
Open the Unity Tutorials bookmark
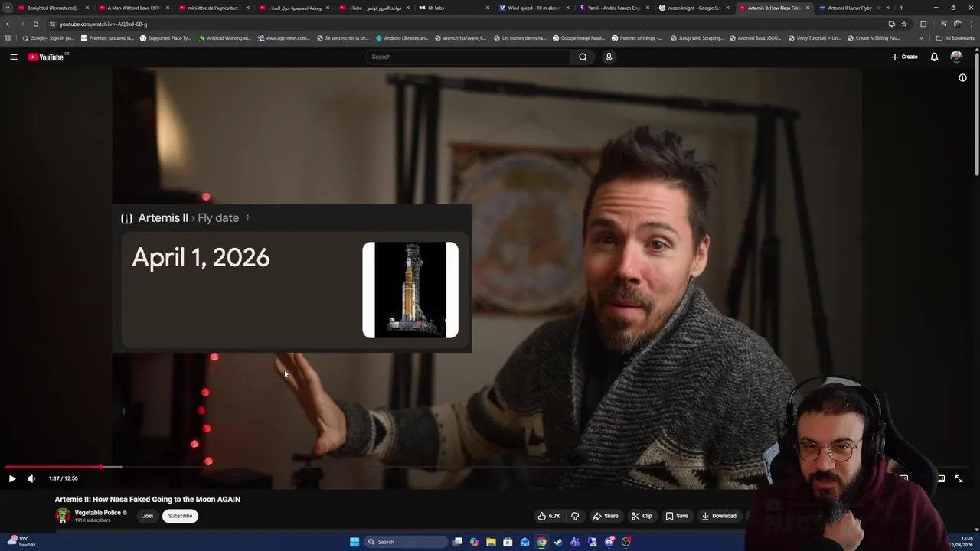click(815, 37)
